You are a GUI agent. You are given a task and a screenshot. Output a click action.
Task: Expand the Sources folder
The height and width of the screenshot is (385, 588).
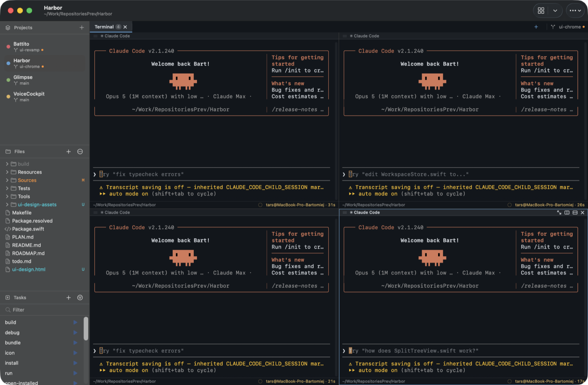(x=7, y=180)
